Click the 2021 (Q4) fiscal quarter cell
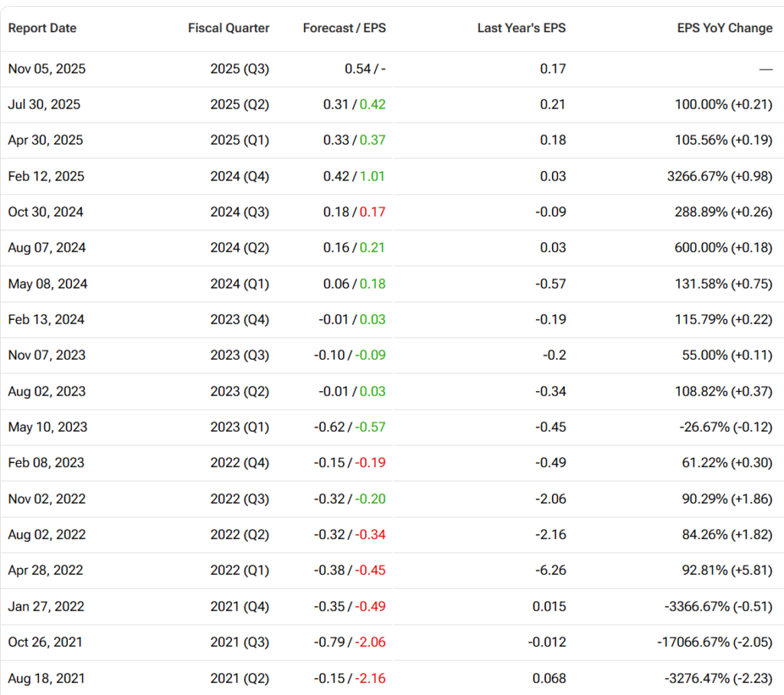The width and height of the screenshot is (784, 695). click(240, 606)
